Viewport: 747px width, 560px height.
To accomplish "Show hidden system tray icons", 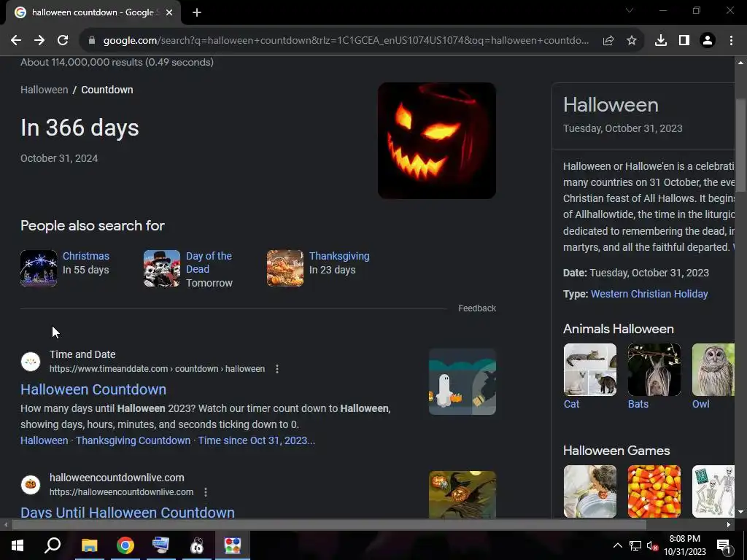I will [617, 545].
